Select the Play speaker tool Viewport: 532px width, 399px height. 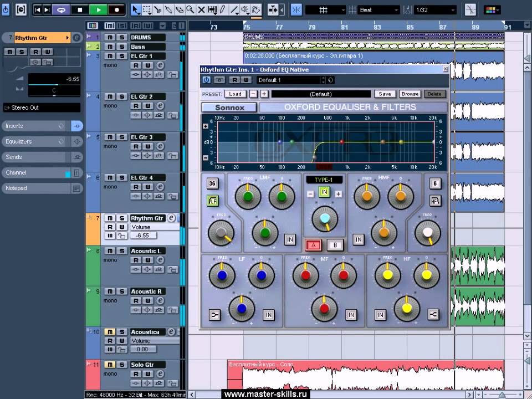(x=244, y=10)
